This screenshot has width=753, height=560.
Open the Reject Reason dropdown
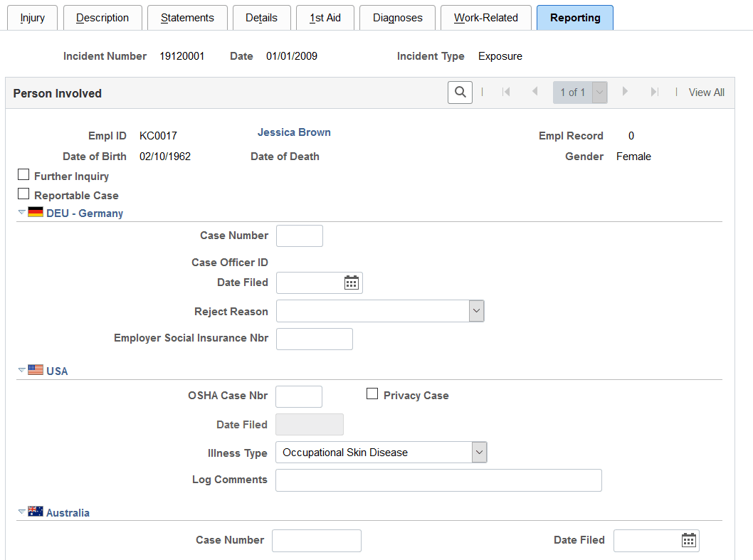pyautogui.click(x=476, y=310)
